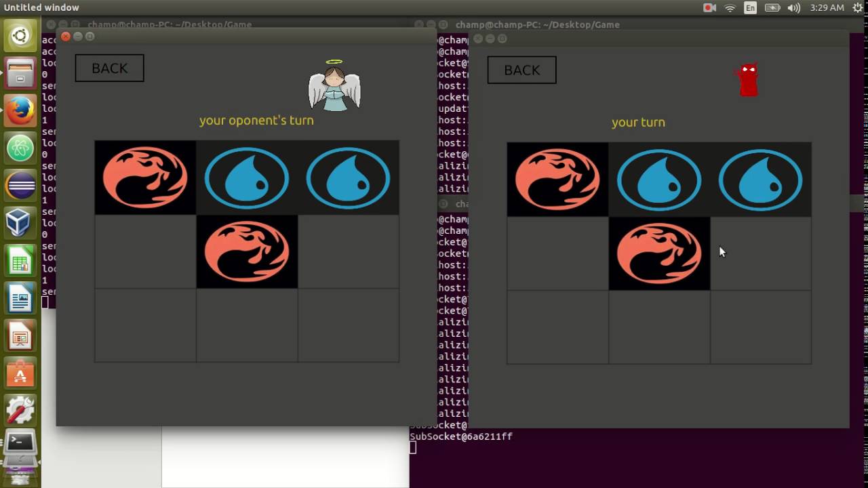Place move in bottom-middle cell of right board
868x488 pixels.
[x=659, y=328]
